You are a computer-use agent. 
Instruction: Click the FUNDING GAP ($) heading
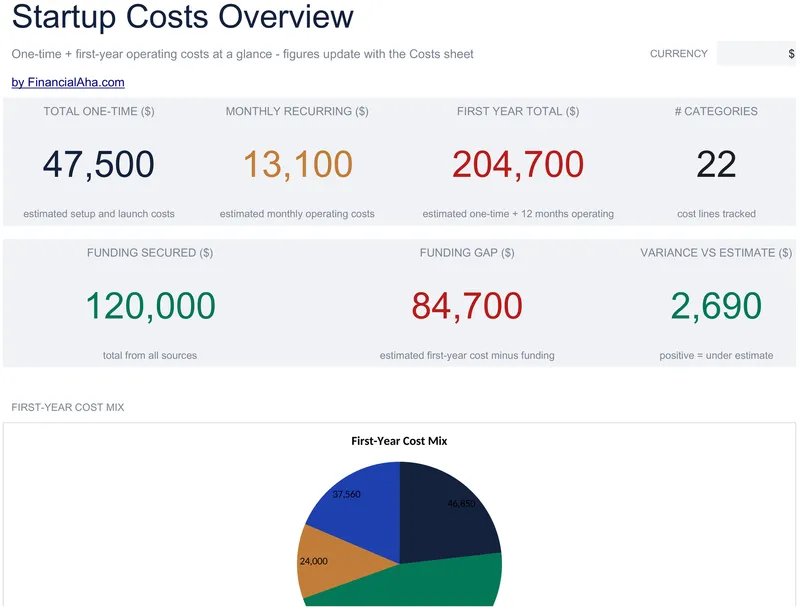tap(467, 252)
